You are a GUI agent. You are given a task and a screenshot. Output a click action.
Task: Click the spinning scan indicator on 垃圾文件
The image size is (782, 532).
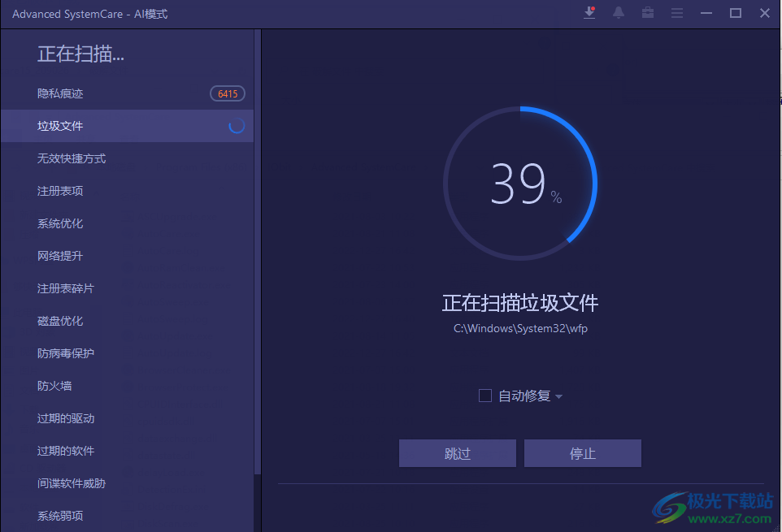[x=237, y=126]
